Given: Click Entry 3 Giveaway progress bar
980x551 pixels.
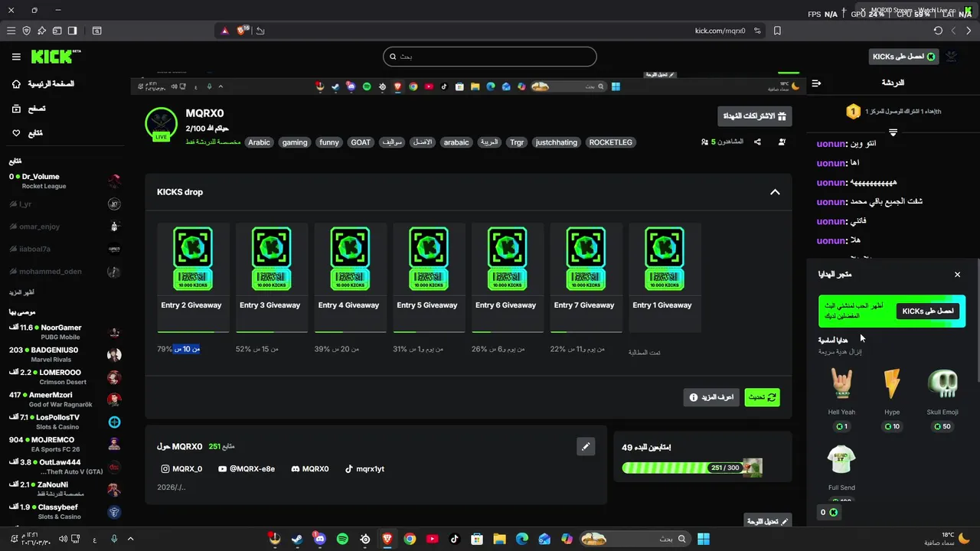Looking at the screenshot, I should pyautogui.click(x=272, y=332).
